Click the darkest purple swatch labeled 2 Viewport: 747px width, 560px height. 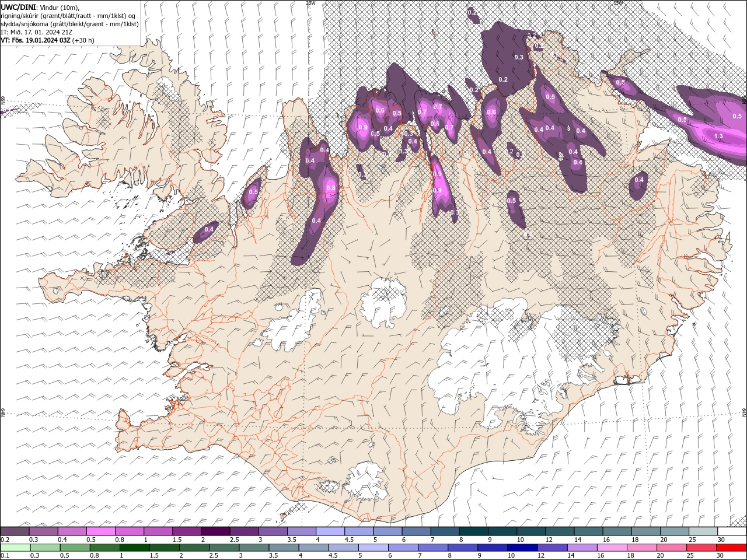[215, 531]
